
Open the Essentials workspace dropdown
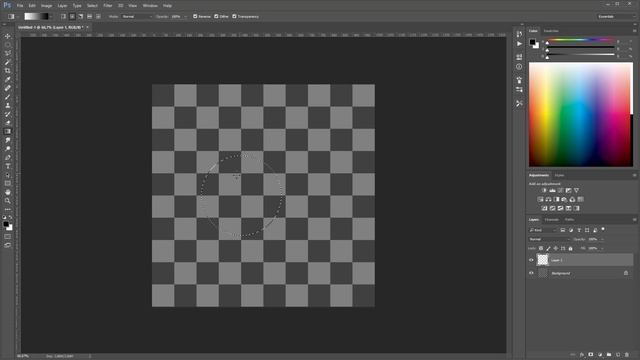616,16
